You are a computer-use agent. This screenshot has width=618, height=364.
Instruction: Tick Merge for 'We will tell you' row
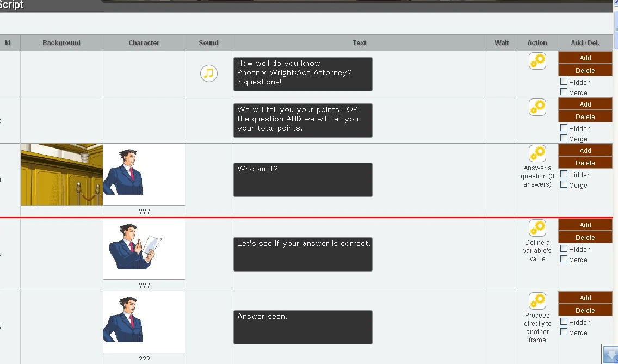pyautogui.click(x=564, y=138)
